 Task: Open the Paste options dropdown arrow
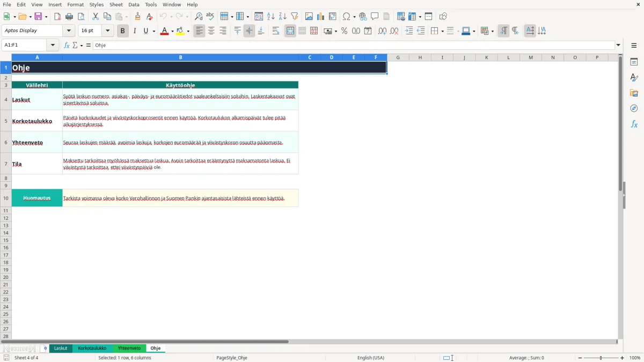[127, 17]
